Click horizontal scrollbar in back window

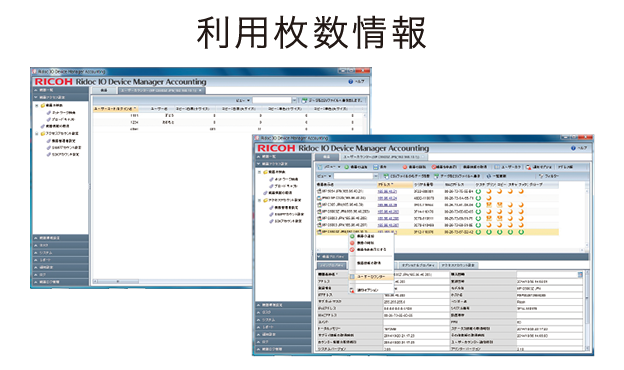click(171, 281)
